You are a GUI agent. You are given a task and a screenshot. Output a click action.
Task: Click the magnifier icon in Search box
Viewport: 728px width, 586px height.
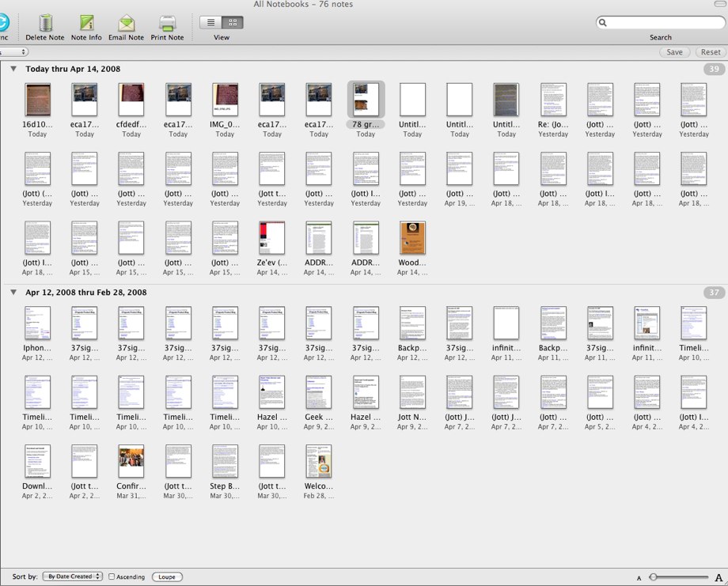[x=603, y=22]
